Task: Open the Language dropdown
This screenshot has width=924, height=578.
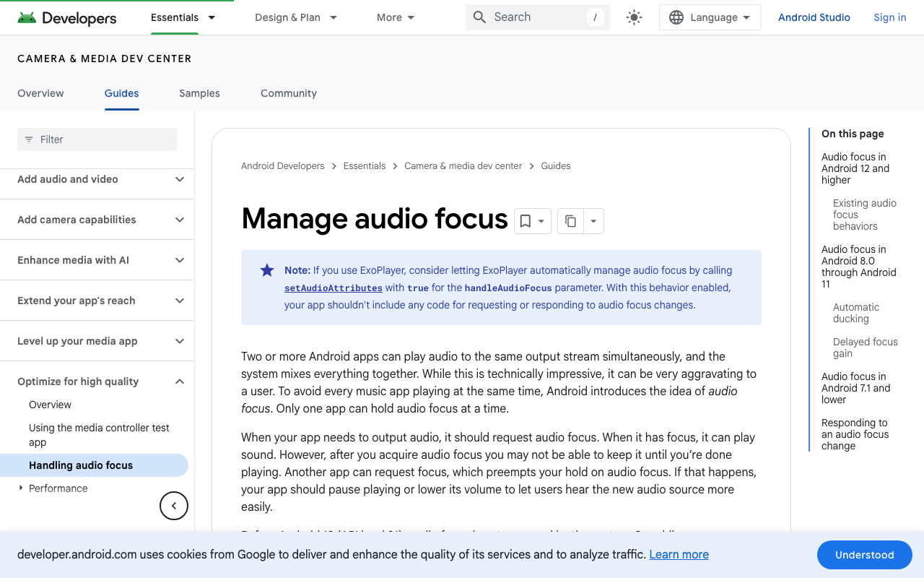Action: 710,17
